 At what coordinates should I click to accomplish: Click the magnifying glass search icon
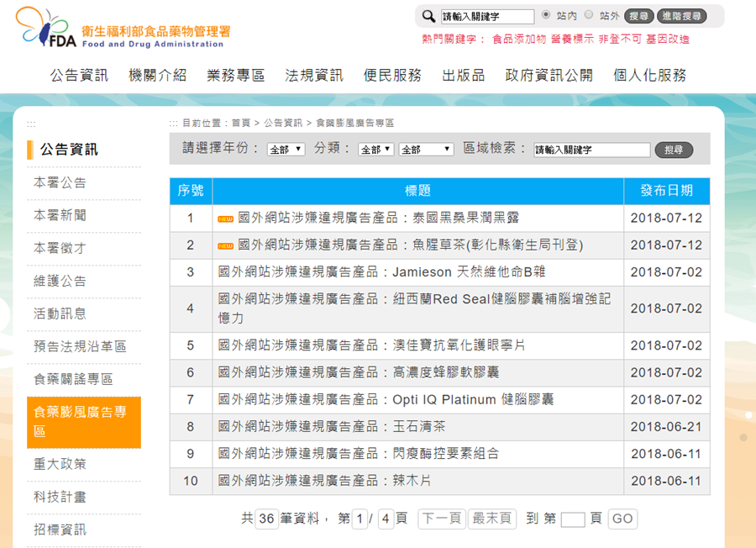428,16
